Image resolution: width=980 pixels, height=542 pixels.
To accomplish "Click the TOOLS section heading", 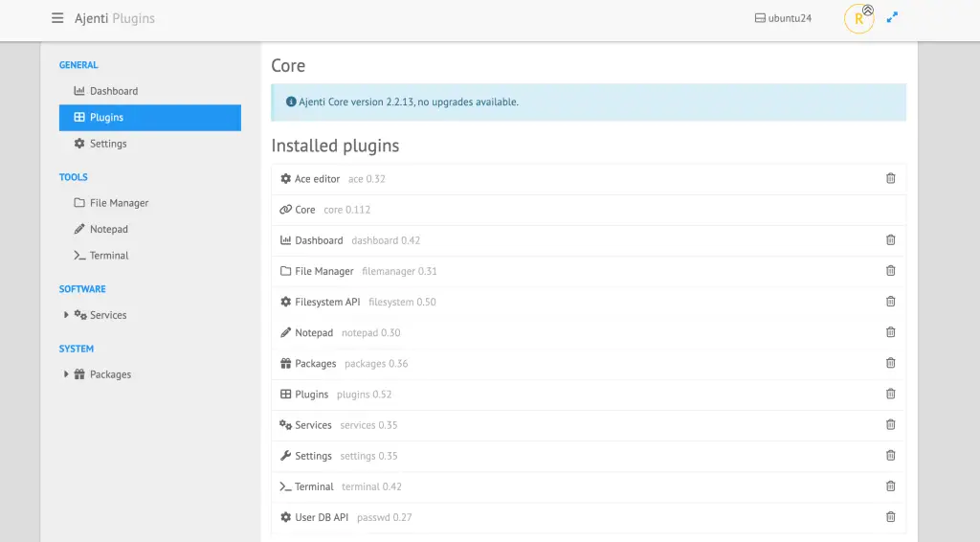I will tap(73, 177).
